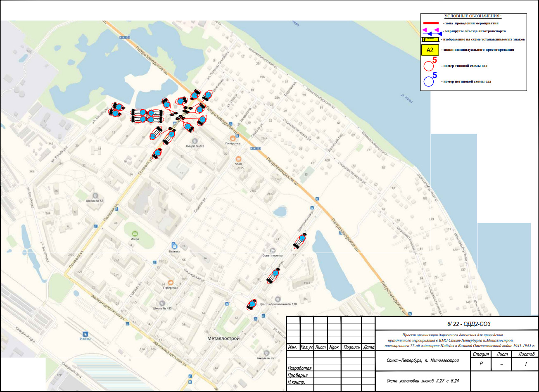Click the Металлострой settlement label on map

[223, 338]
